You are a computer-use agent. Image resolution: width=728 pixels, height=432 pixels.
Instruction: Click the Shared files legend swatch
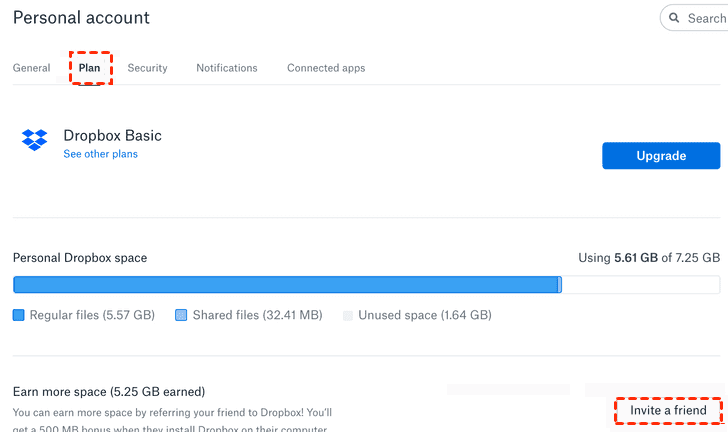pyautogui.click(x=181, y=315)
